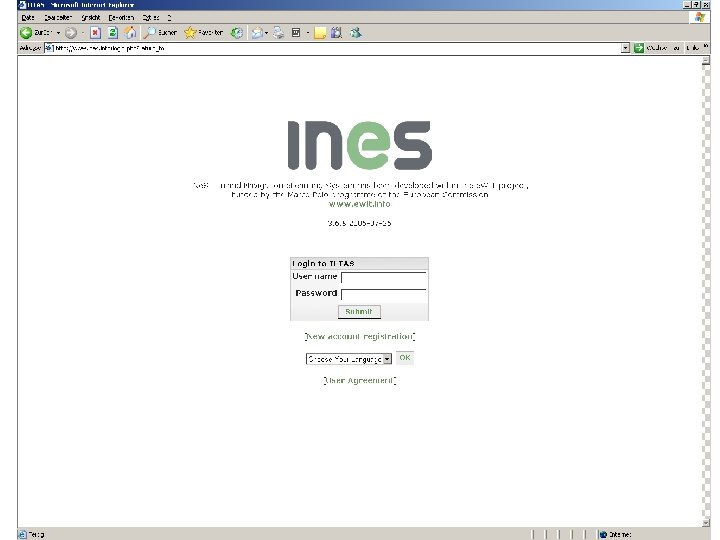
Task: Click the Login to ILIAS heading
Action: (324, 264)
